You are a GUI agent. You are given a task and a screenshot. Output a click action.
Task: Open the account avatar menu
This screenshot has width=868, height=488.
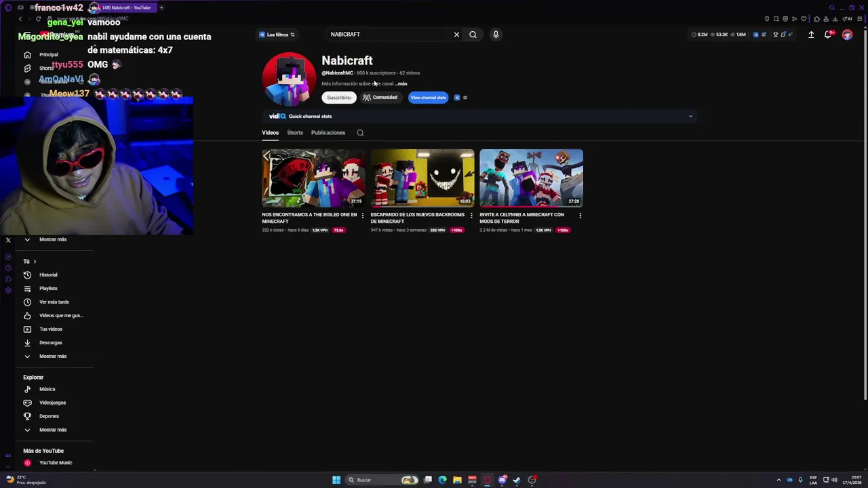tap(847, 35)
